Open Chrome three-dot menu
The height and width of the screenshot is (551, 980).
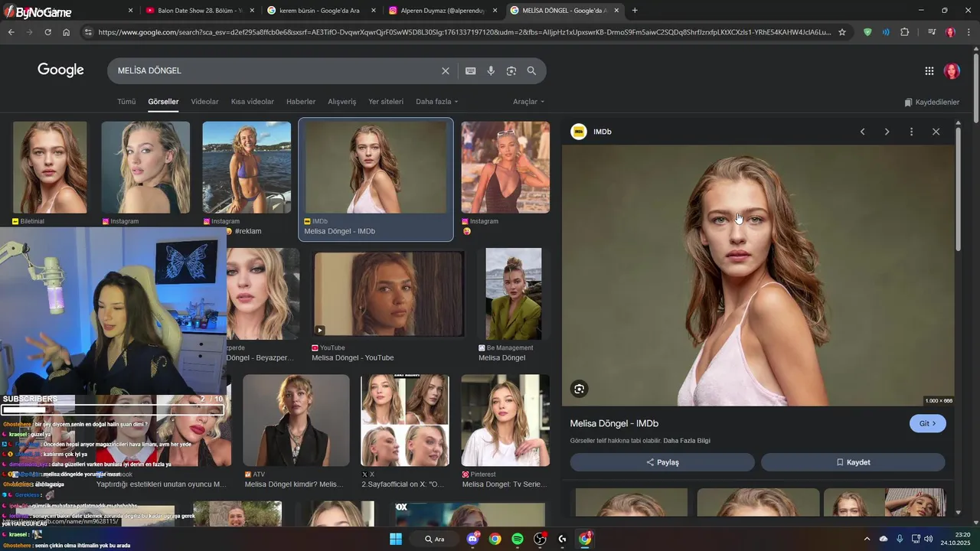pyautogui.click(x=969, y=32)
